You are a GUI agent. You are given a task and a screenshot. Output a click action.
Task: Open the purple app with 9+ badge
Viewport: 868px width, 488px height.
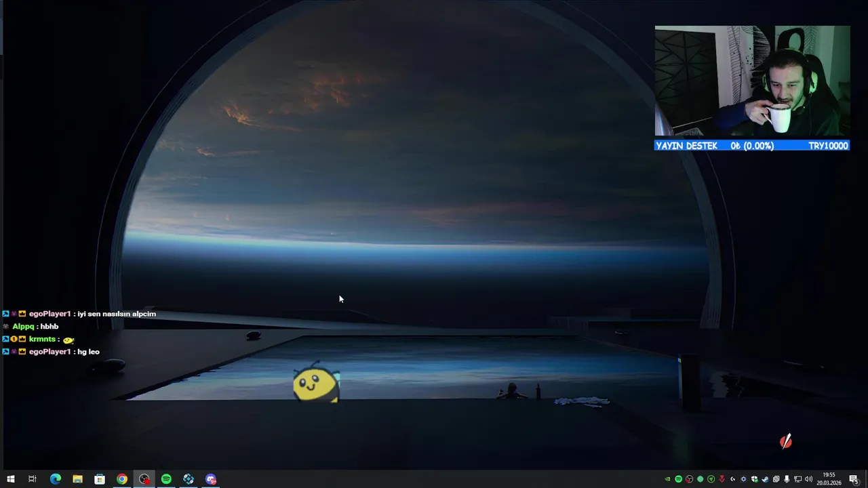(x=211, y=479)
